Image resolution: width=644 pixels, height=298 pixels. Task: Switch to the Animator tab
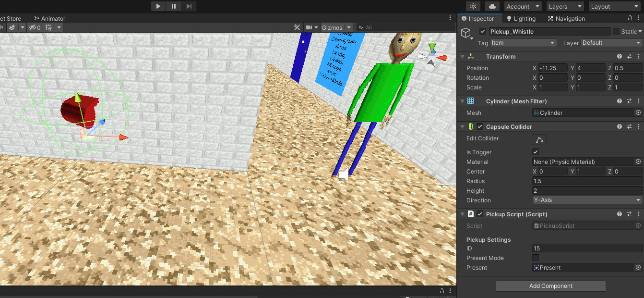[49, 18]
